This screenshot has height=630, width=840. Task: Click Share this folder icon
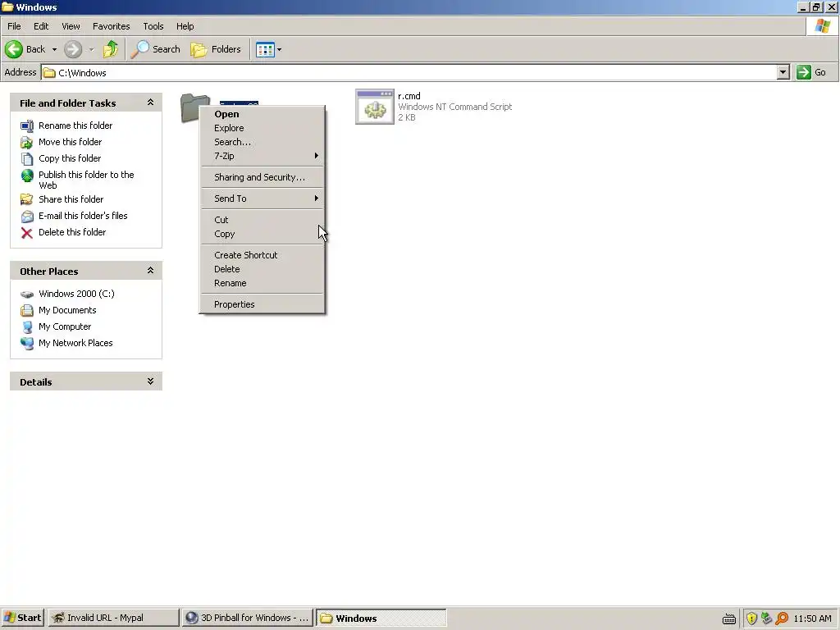pos(27,199)
